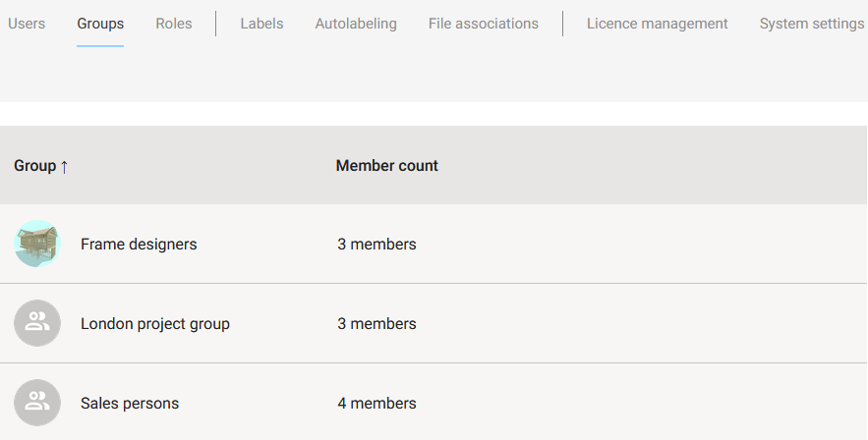
Task: Toggle the Group column sort arrow
Action: 64,166
